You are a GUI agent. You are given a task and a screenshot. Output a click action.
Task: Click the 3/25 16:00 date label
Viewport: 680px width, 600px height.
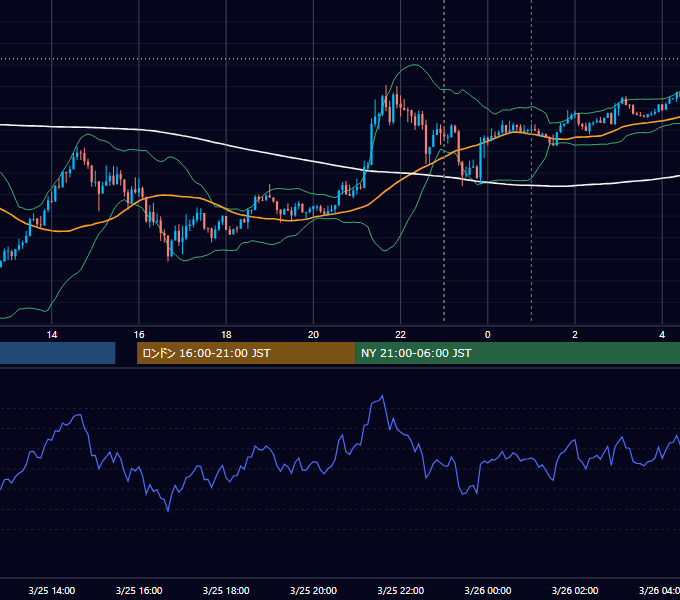click(139, 590)
